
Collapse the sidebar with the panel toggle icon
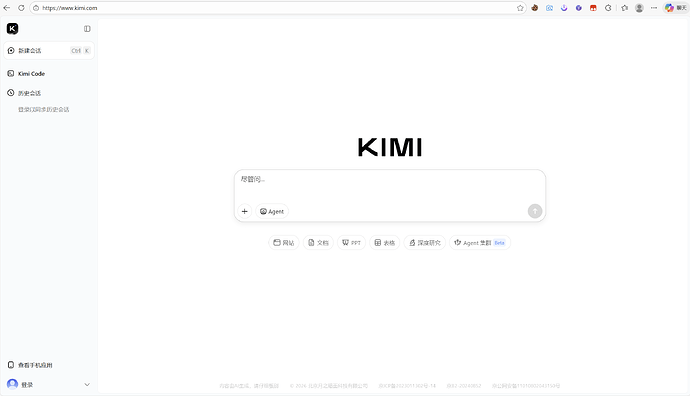tap(87, 29)
